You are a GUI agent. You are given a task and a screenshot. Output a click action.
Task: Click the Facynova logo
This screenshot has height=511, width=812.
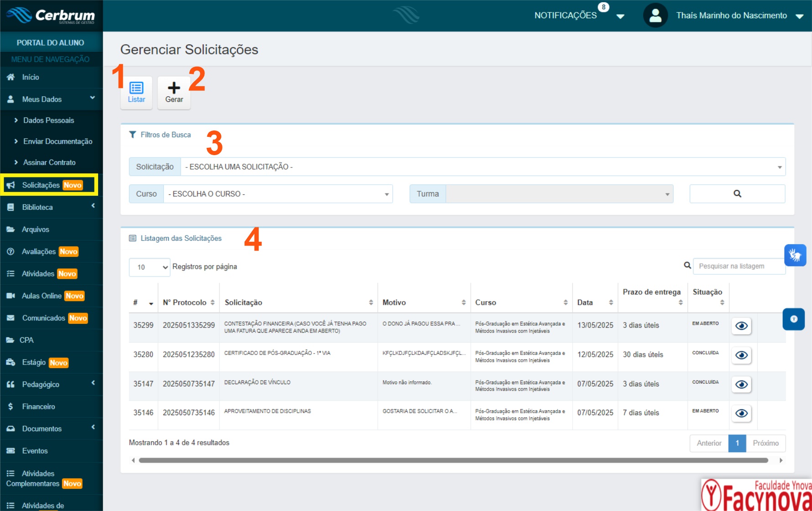click(756, 495)
